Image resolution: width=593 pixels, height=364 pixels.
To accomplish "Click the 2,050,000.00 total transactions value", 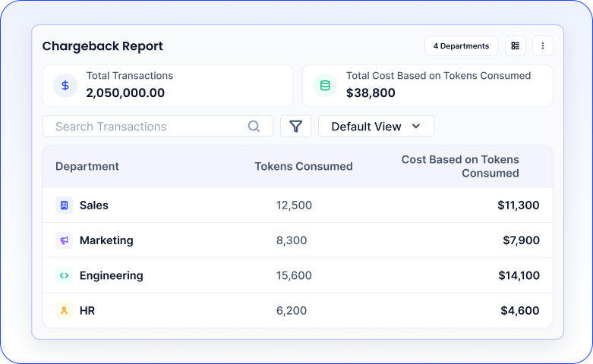I will [125, 93].
